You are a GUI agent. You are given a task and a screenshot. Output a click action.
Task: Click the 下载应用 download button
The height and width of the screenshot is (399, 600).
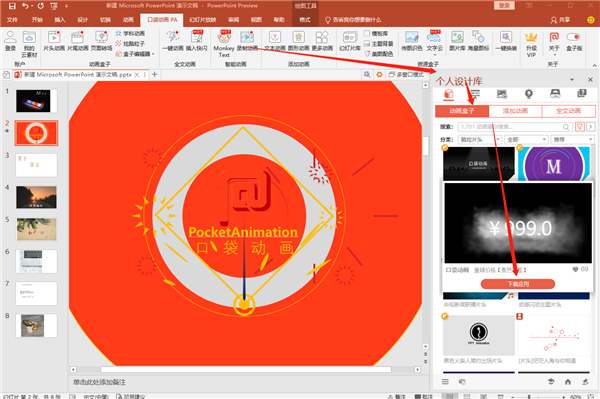518,284
